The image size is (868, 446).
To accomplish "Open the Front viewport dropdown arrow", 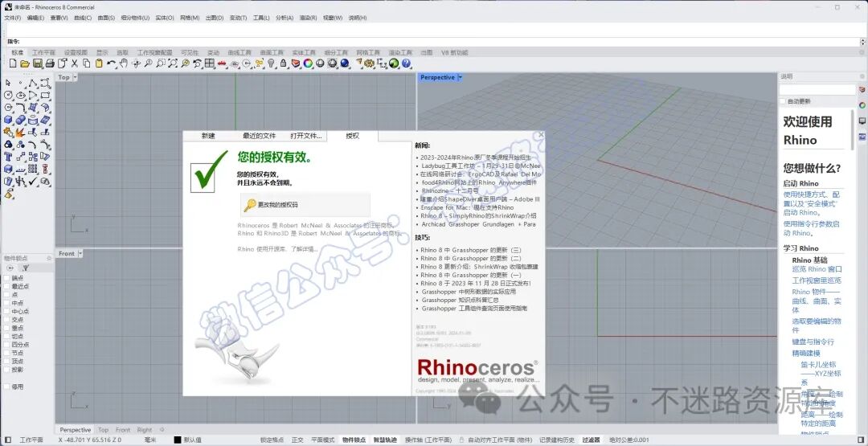I will click(x=80, y=253).
